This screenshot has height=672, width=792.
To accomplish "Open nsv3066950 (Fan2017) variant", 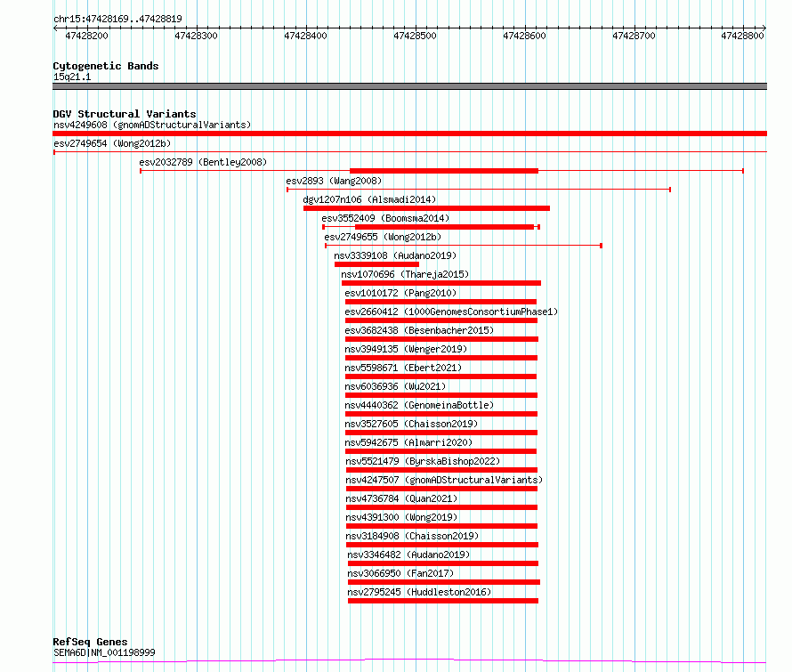I will pyautogui.click(x=400, y=573).
